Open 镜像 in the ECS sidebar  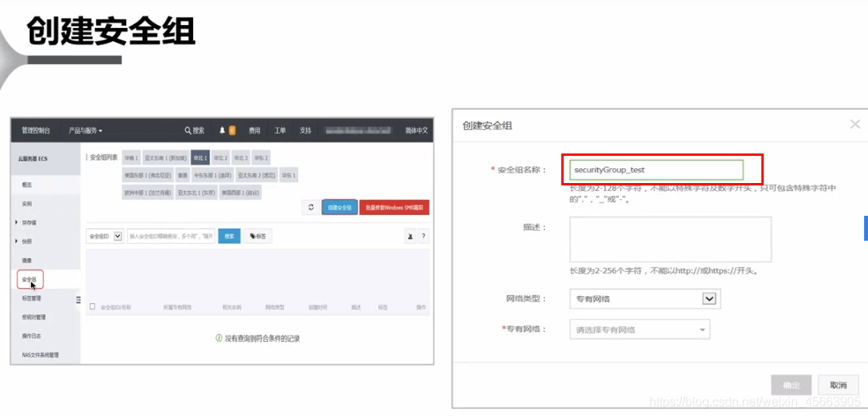click(x=26, y=260)
